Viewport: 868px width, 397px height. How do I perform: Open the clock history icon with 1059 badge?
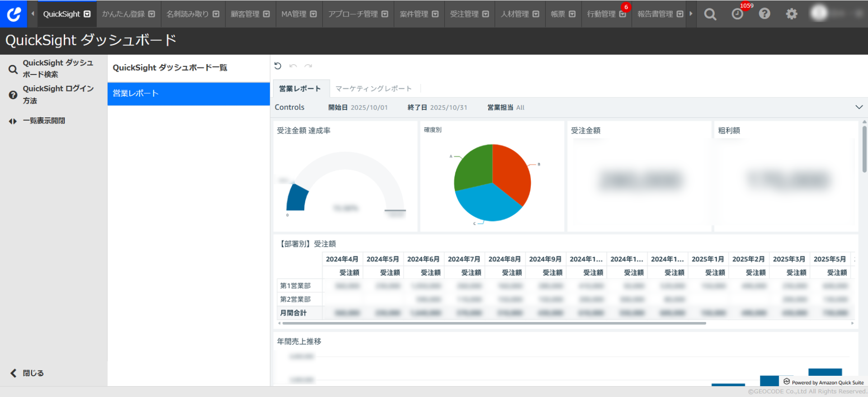pos(737,14)
